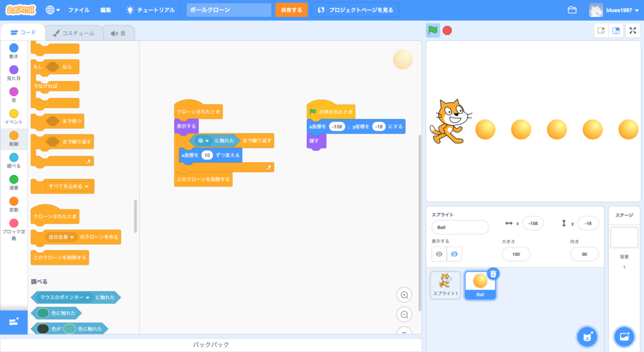Screen dimensions: 644x352
Task: Click the project title field ボールクローン
Action: [229, 10]
